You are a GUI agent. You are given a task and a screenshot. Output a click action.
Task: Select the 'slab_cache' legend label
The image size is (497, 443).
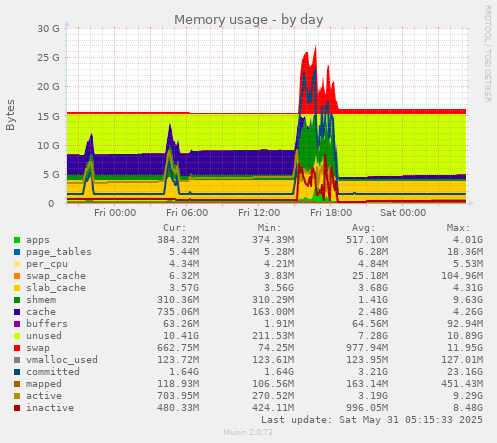pos(56,288)
